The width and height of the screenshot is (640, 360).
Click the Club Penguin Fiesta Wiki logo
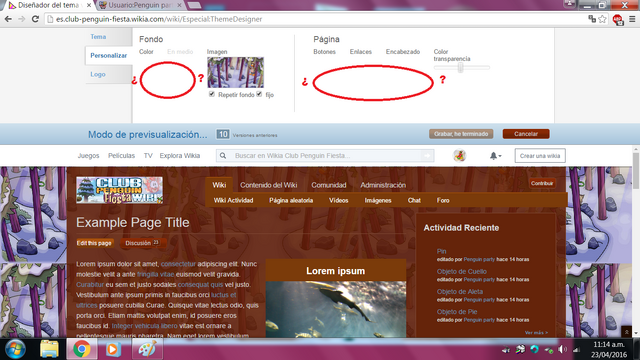coord(120,190)
